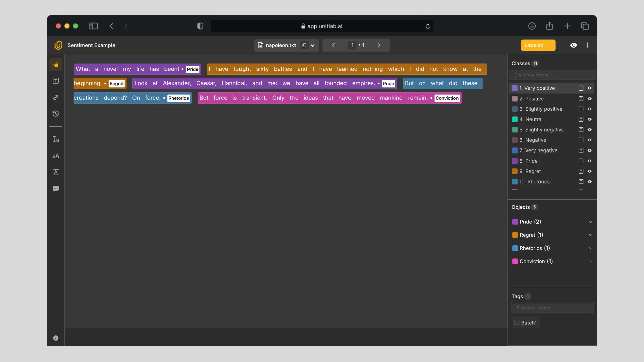Check the Batch1 tag checkbox

pyautogui.click(x=517, y=322)
